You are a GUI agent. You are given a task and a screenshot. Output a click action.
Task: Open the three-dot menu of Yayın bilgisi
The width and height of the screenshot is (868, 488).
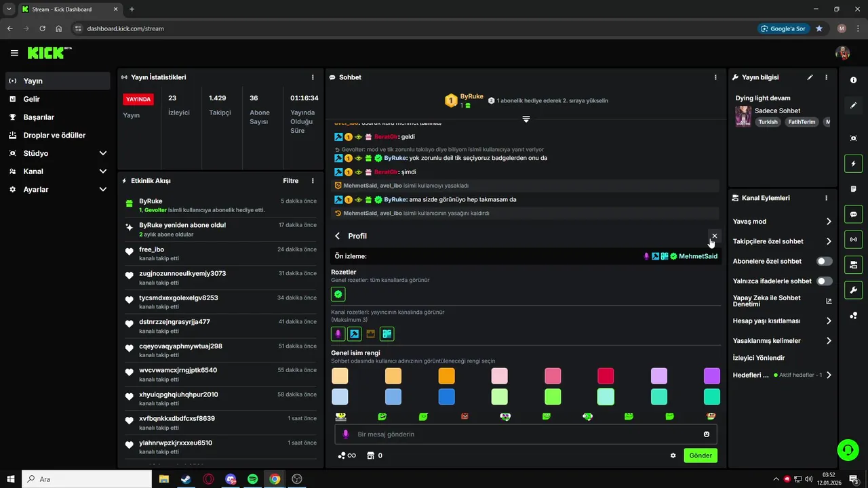tap(826, 77)
